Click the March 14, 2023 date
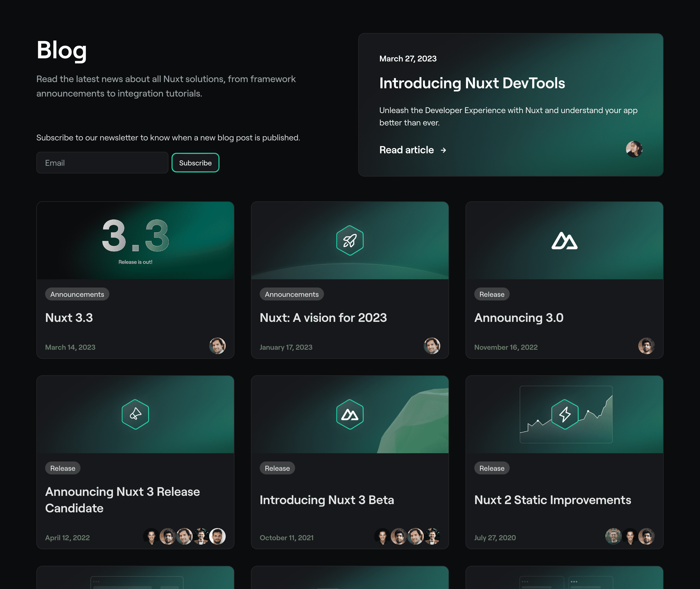Viewport: 700px width, 589px height. click(70, 347)
